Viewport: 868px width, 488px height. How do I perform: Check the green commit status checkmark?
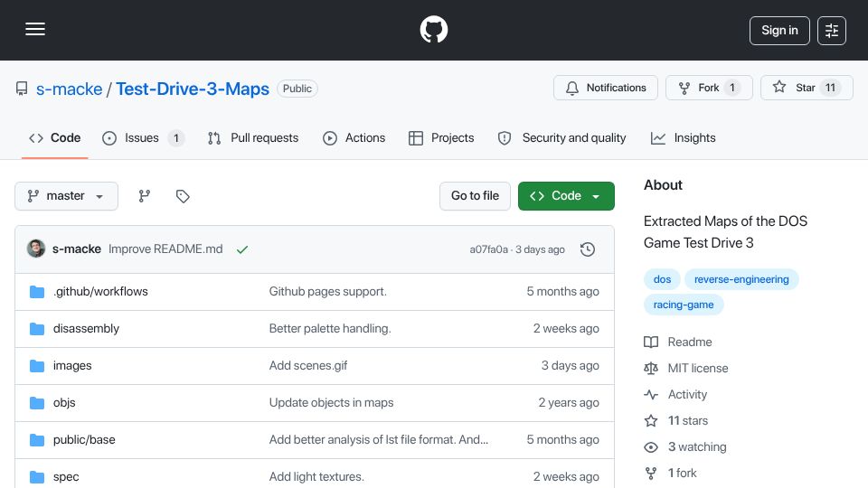point(242,249)
